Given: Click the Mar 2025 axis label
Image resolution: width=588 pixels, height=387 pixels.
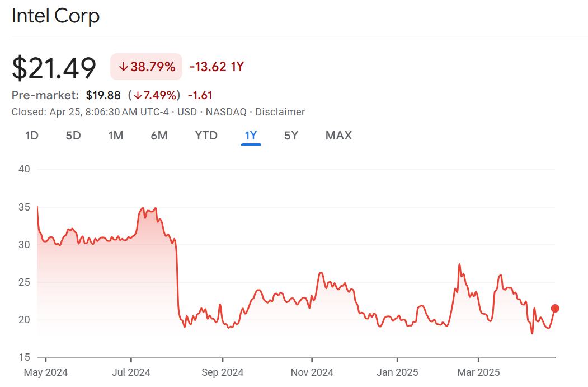Looking at the screenshot, I should point(479,372).
